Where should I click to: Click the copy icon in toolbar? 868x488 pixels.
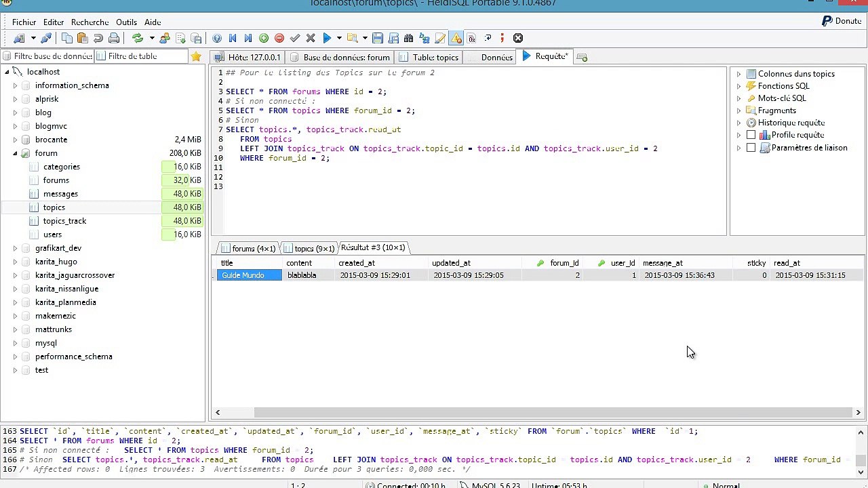coord(67,38)
